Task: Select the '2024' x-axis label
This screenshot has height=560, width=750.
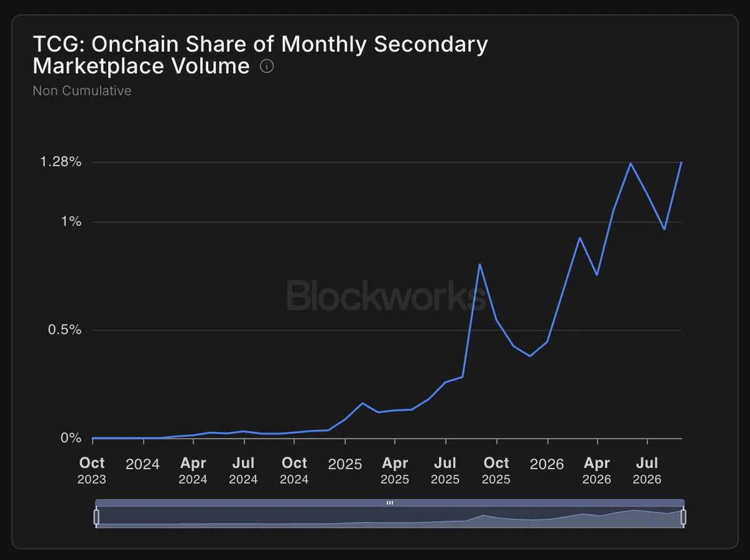Action: coord(143,464)
